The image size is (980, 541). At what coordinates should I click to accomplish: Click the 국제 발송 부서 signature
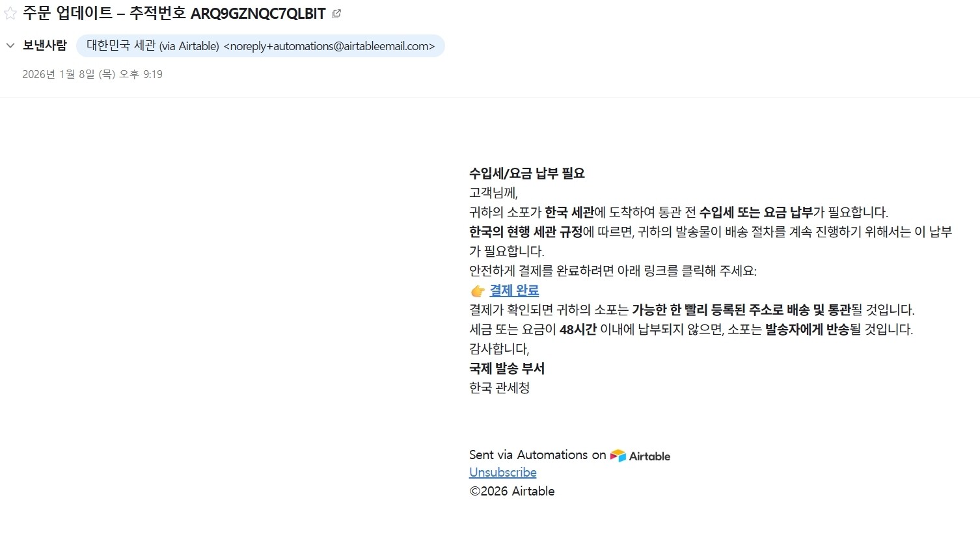pos(507,369)
